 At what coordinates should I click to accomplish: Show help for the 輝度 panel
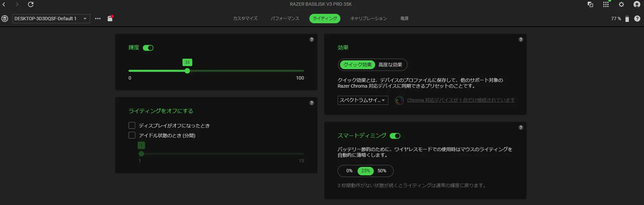(312, 39)
